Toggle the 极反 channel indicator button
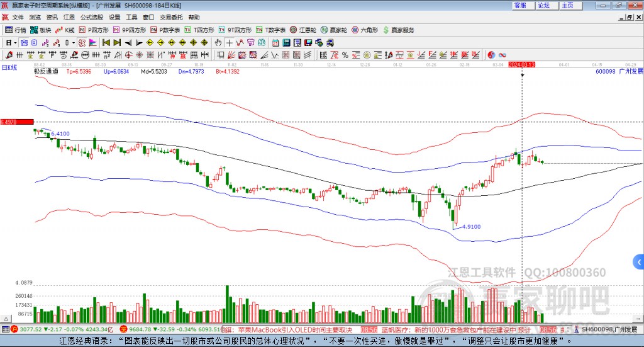 click(x=82, y=43)
